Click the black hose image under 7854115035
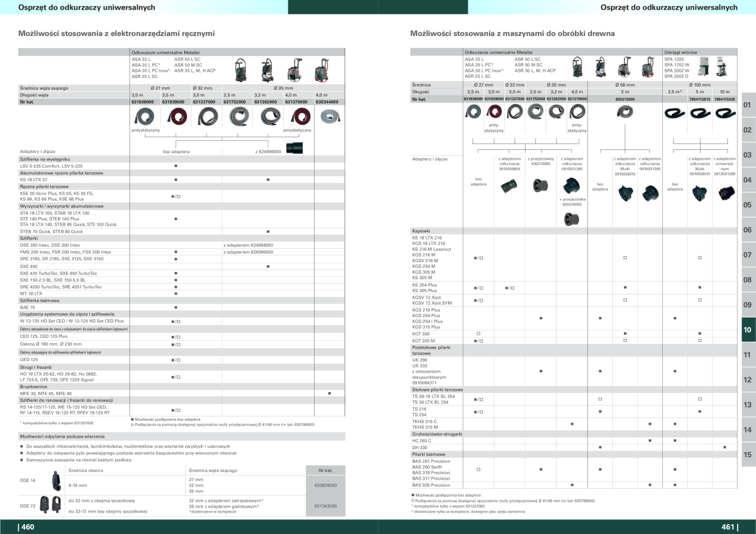Screen dimensions: 756x534 pyautogui.click(x=725, y=113)
